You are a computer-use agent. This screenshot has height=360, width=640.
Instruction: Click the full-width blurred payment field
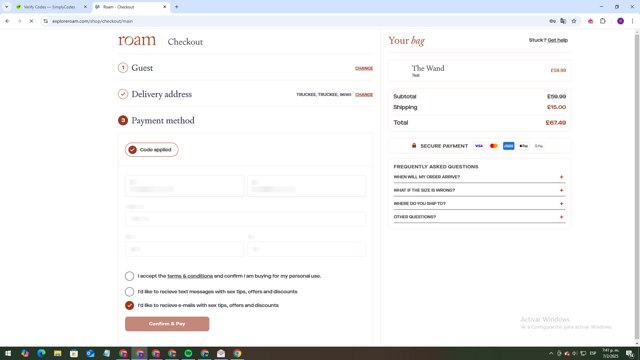pos(245,219)
